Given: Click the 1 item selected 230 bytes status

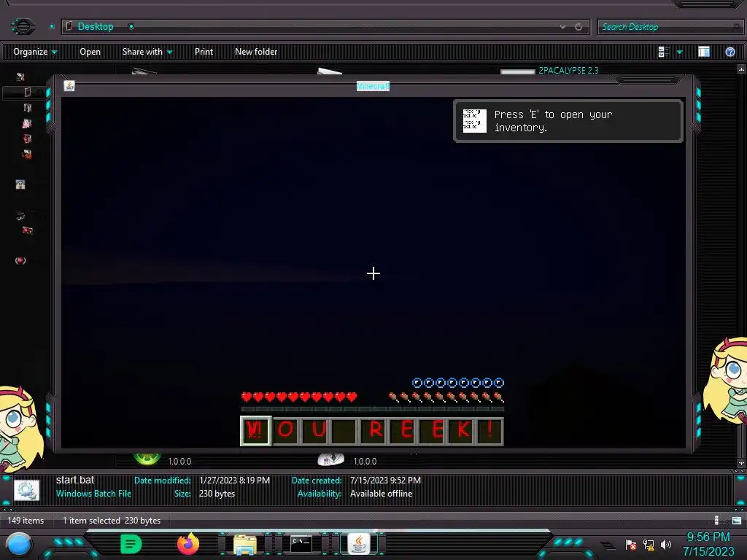Looking at the screenshot, I should point(112,521).
